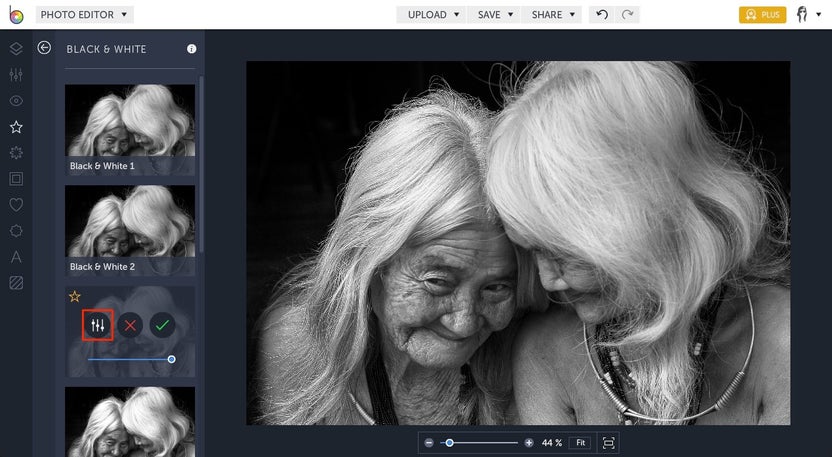Open effect settings sliders button
This screenshot has width=832, height=457.
coord(97,325)
